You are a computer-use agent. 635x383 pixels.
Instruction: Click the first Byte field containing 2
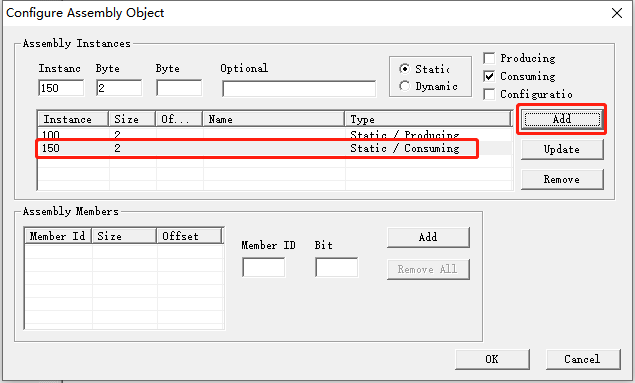pos(119,88)
